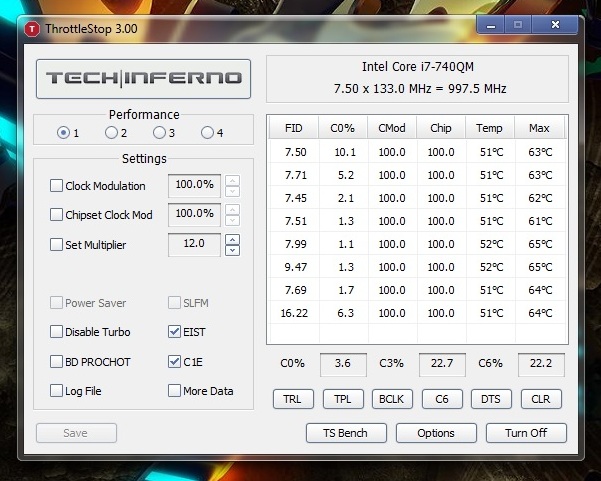Viewport: 601px width, 481px height.
Task: Click the C6 button
Action: [x=442, y=399]
